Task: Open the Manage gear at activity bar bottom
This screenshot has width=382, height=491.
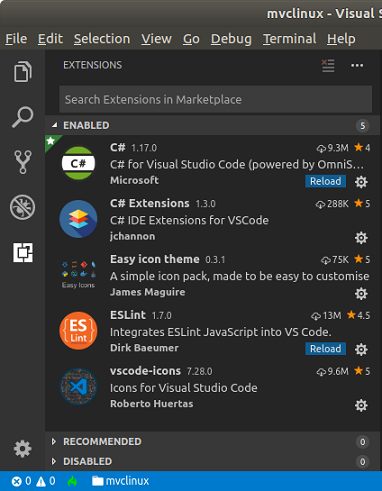Action: pyautogui.click(x=23, y=448)
